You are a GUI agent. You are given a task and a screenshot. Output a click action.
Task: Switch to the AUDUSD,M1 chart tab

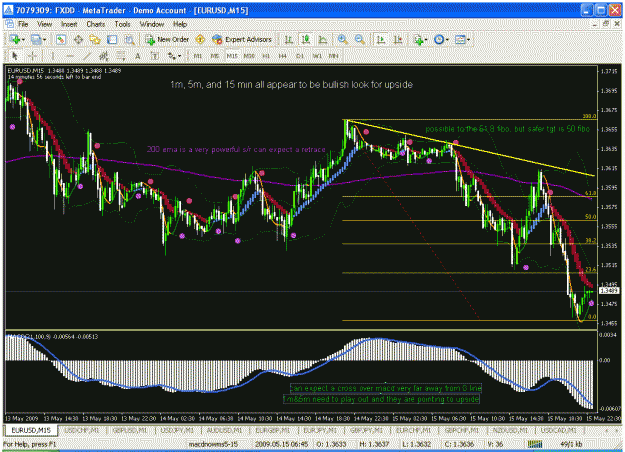[226, 430]
